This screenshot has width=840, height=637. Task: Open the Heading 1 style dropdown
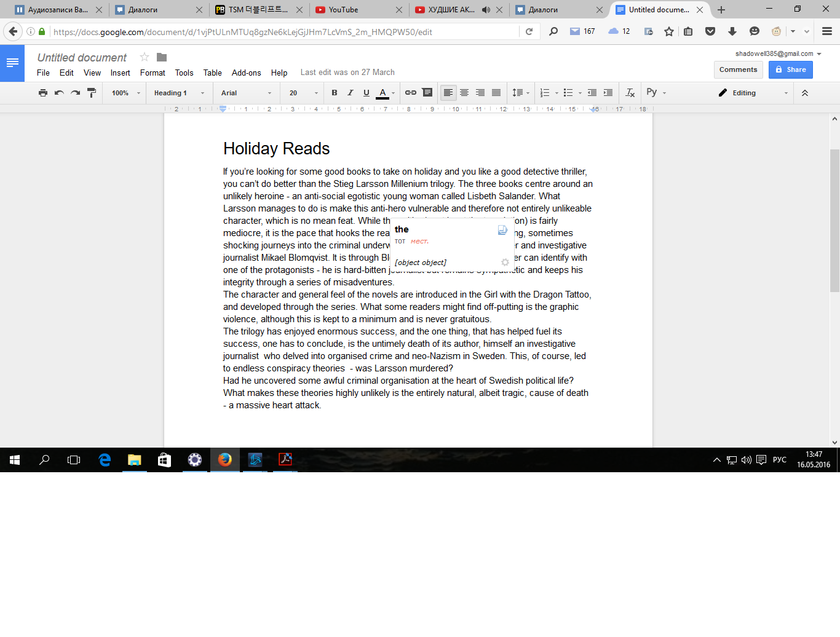coord(179,93)
